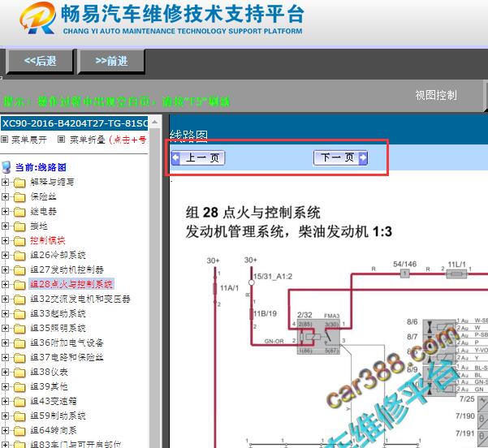Select the XC90-2016-B4204T27-TG-81SC model field

75,123
